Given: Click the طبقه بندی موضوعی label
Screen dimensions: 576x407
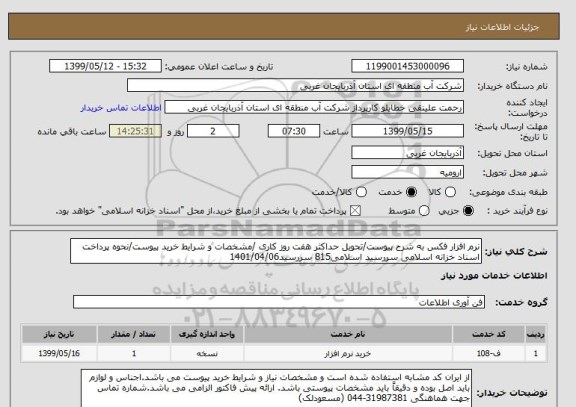Looking at the screenshot, I should tap(508, 192).
